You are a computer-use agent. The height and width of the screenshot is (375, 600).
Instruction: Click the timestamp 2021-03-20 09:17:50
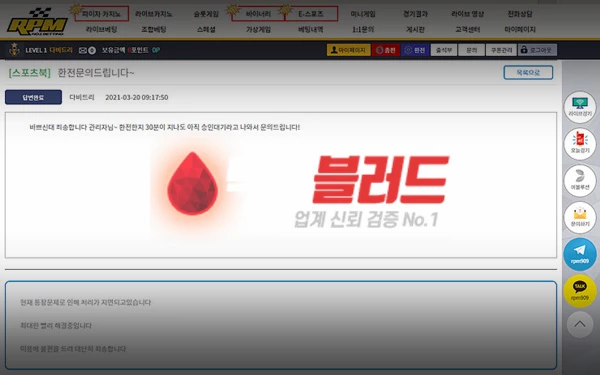[137, 97]
